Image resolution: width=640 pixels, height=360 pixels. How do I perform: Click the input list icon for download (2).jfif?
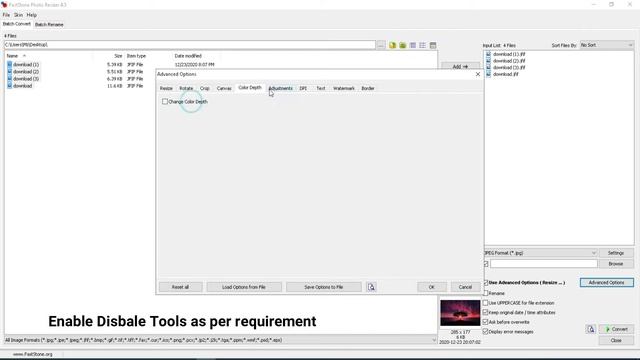point(488,60)
